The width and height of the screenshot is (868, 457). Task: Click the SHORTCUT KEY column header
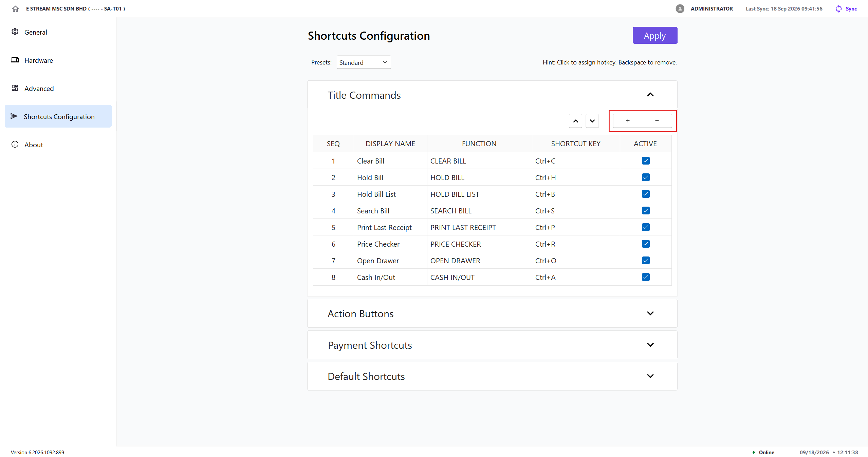click(576, 144)
